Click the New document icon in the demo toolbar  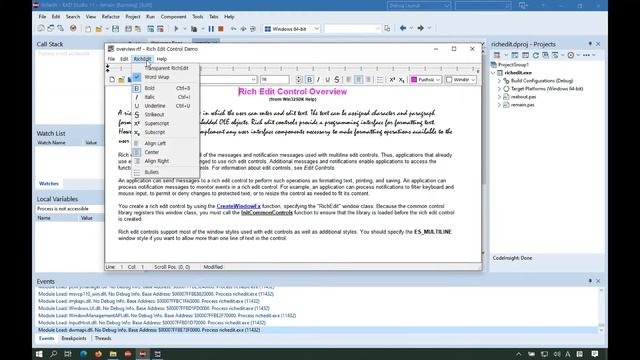click(112, 80)
